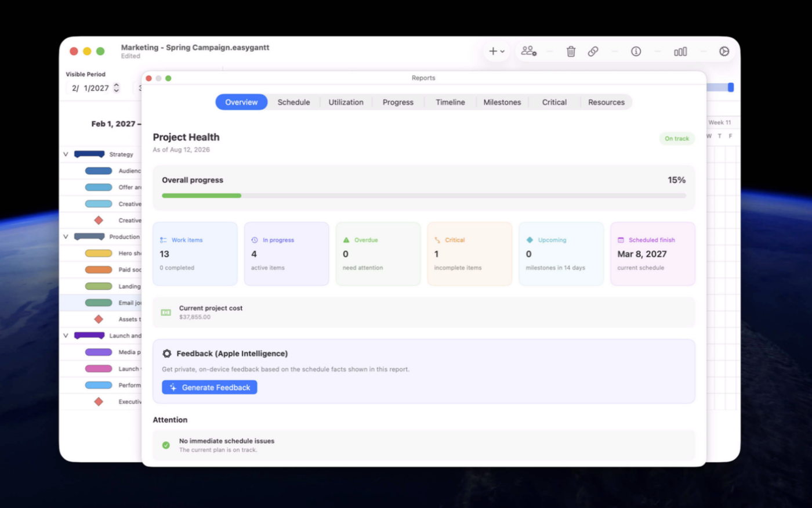The image size is (812, 508).
Task: Select the blue Perform task bar
Action: coord(99,385)
